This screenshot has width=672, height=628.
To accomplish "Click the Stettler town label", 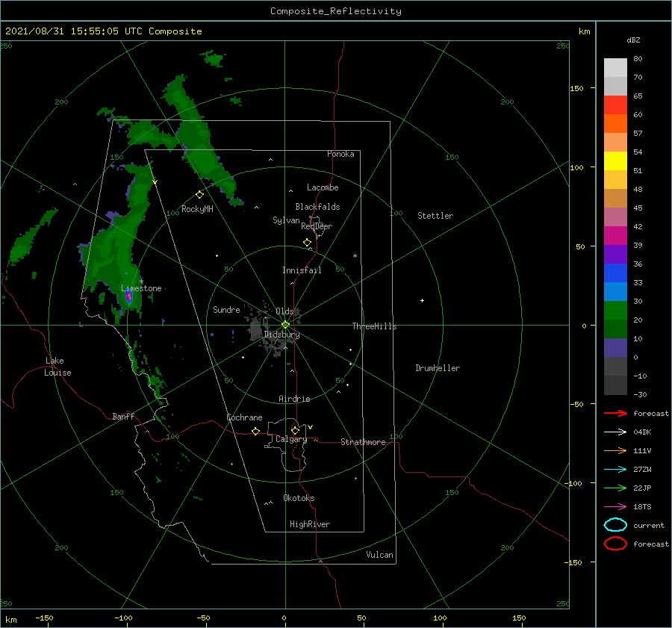I will click(x=435, y=216).
